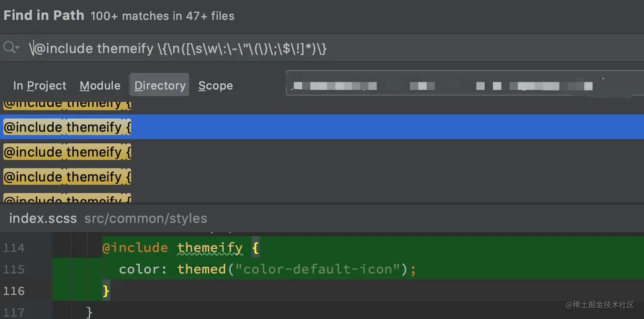
Task: Click the 100+ matches in 47+ files label
Action: 162,16
